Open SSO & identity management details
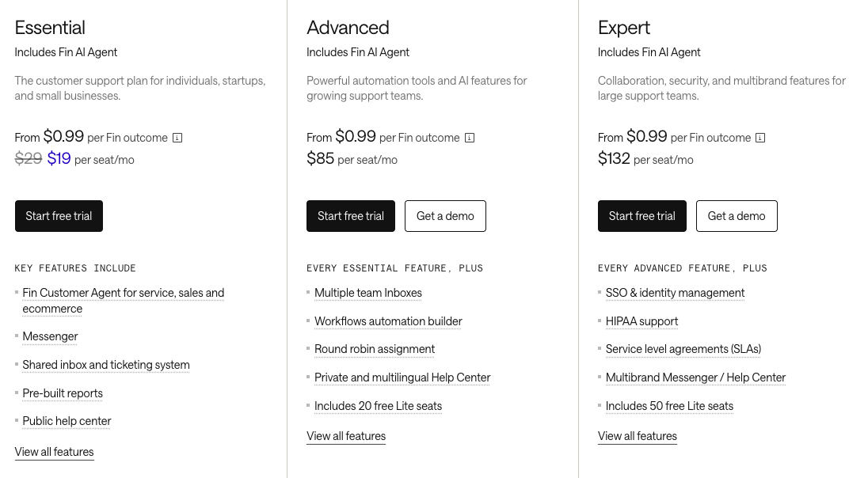 coord(675,293)
